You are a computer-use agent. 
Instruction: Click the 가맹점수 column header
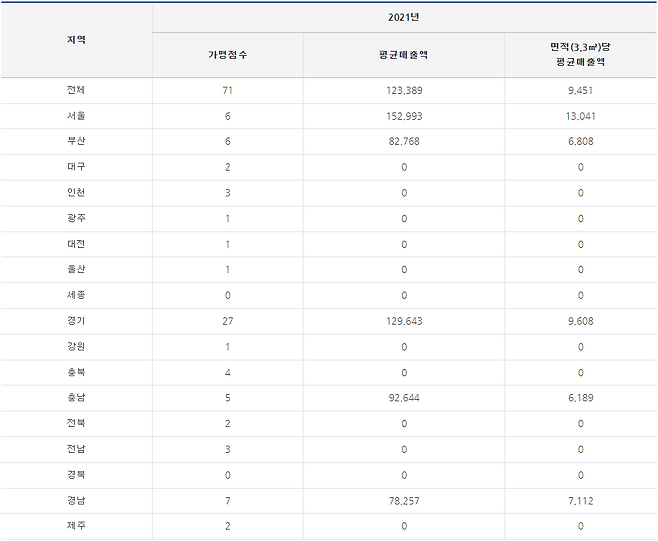point(227,54)
